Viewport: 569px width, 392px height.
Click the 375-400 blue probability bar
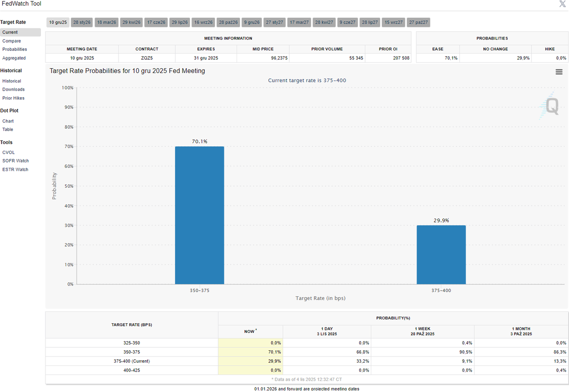point(441,255)
